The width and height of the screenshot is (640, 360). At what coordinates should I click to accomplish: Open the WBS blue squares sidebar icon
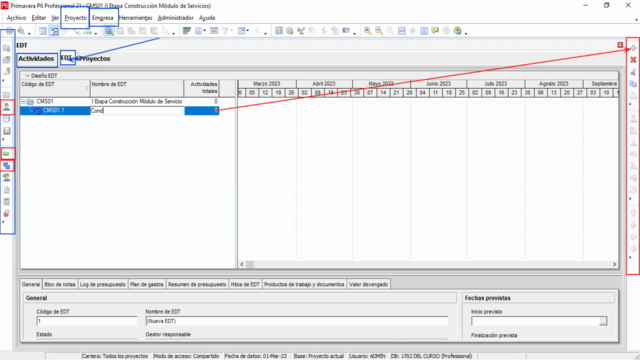(x=7, y=166)
